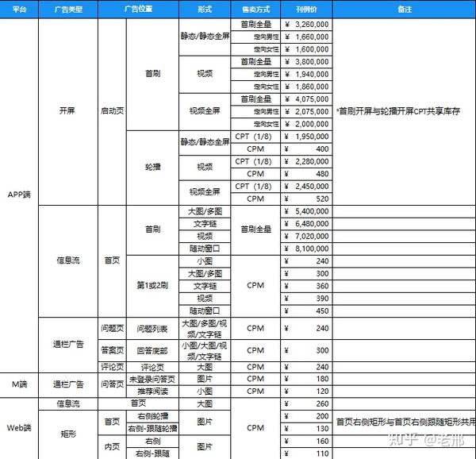This screenshot has width=476, height=459.
Task: Select the 右侧轮播 cell
Action: (152, 416)
